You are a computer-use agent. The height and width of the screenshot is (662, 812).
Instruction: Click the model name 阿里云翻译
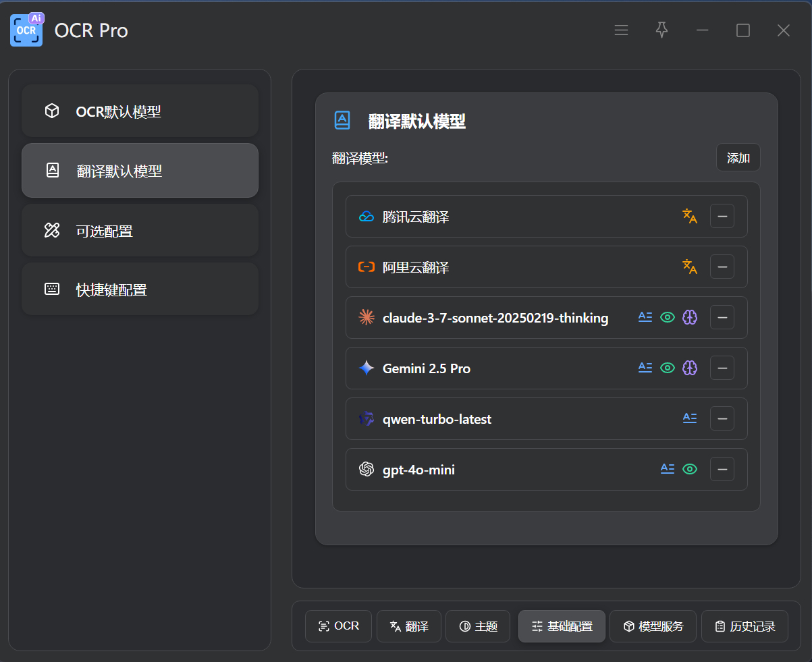(416, 267)
